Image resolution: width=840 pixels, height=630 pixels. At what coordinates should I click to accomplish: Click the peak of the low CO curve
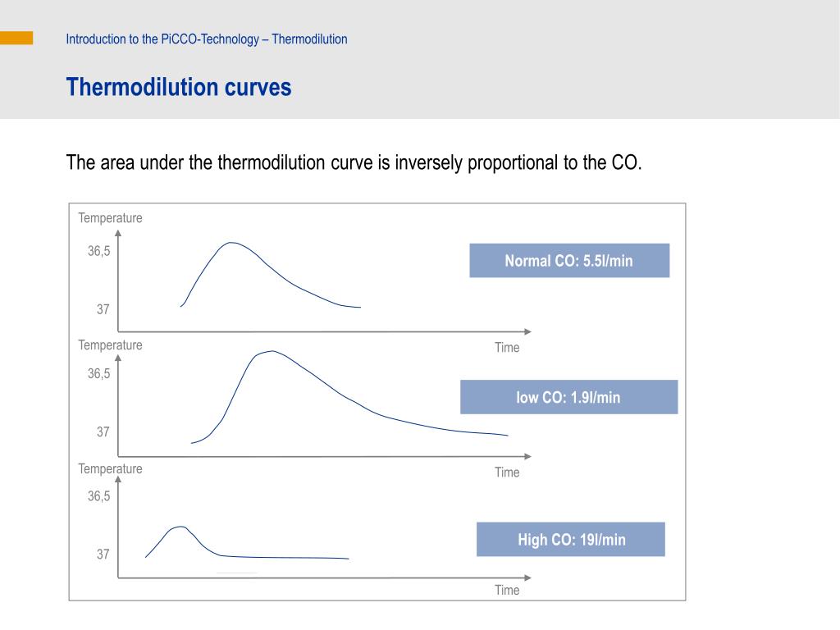[x=272, y=351]
